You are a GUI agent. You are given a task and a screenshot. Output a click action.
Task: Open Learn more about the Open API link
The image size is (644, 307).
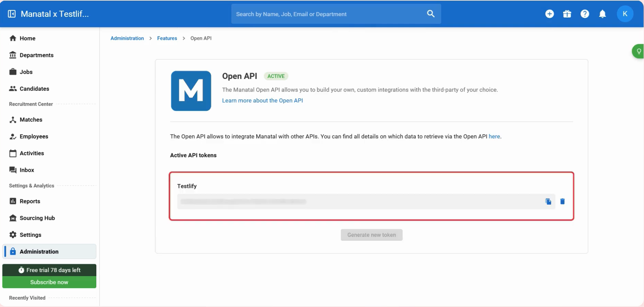(x=262, y=101)
